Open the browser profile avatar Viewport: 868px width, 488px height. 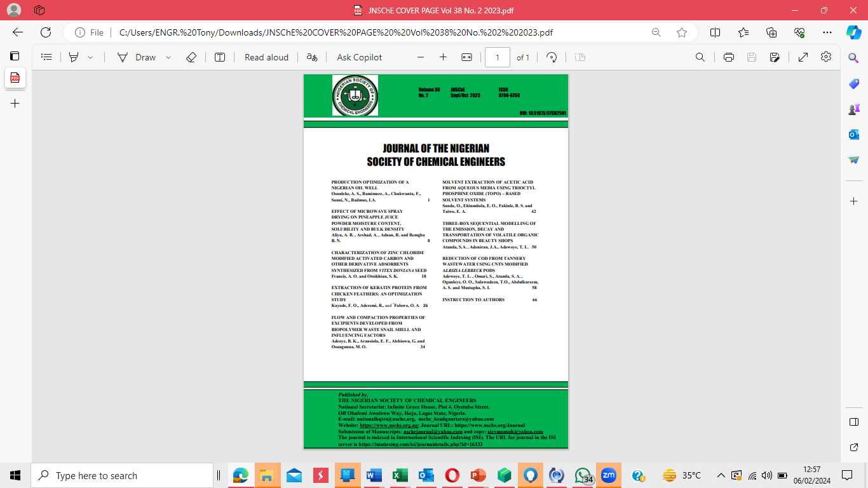13,10
